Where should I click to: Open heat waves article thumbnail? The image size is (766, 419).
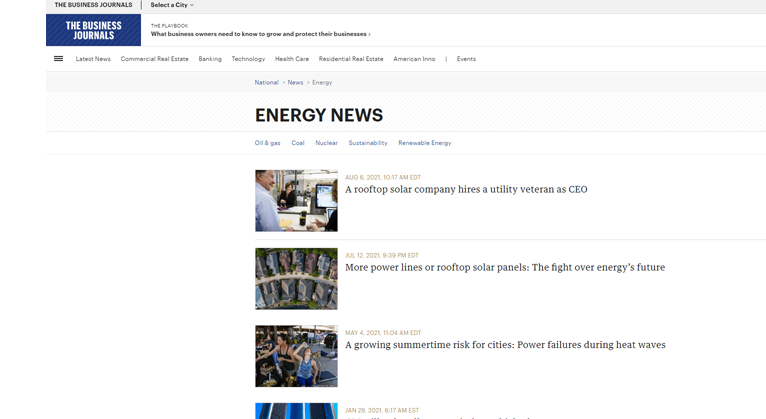tap(296, 356)
